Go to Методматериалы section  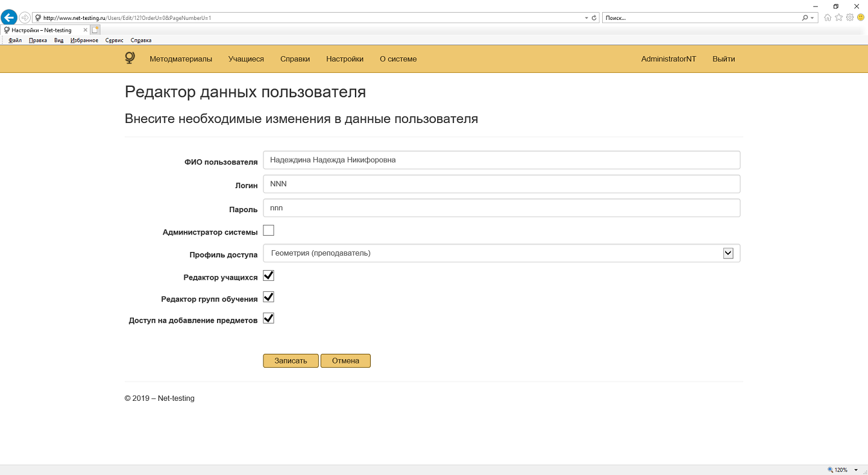tap(181, 59)
